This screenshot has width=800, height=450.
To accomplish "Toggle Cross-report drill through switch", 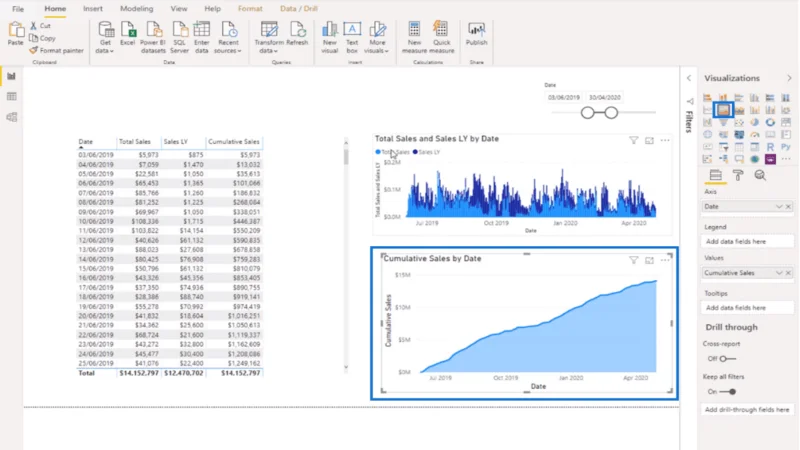I will coord(727,359).
